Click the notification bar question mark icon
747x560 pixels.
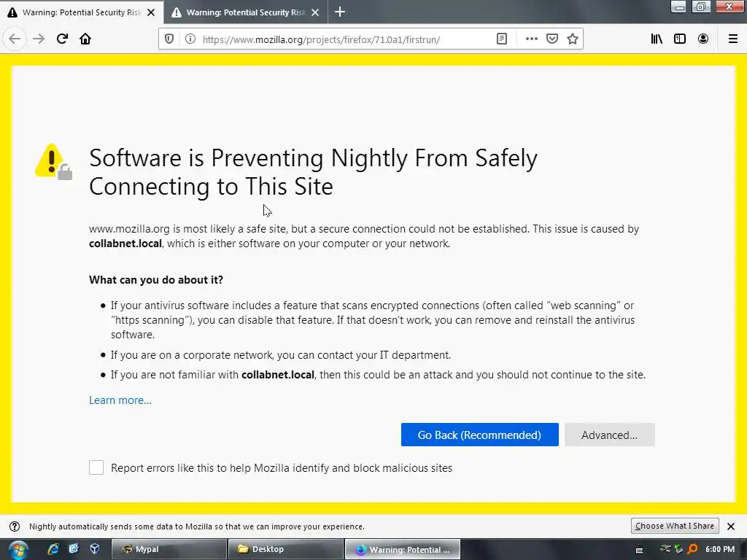15,526
